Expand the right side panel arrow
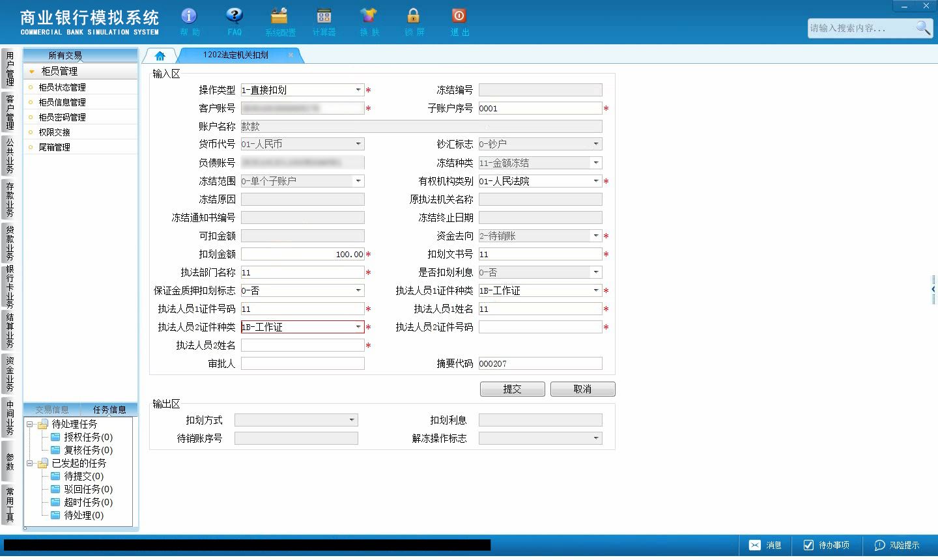938x560 pixels. tap(933, 289)
